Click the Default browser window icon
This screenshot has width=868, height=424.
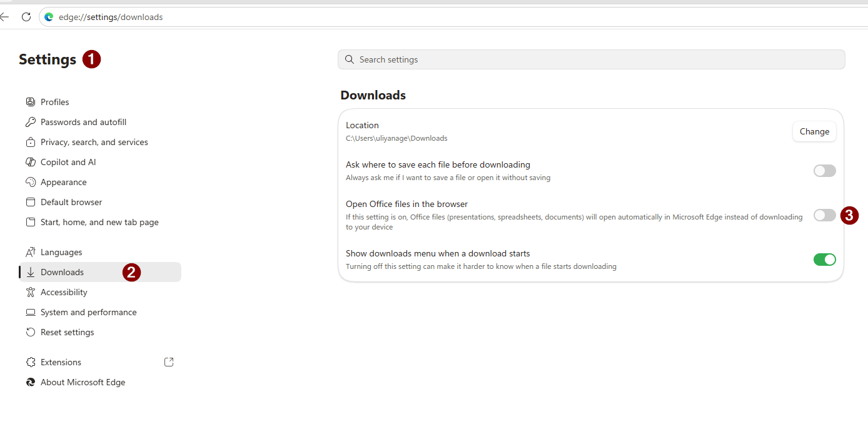click(x=30, y=202)
